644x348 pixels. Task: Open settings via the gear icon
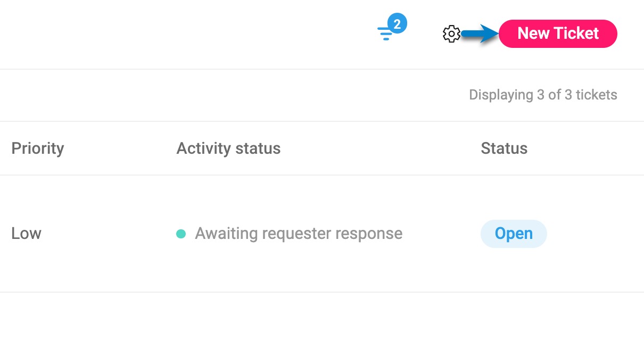451,34
